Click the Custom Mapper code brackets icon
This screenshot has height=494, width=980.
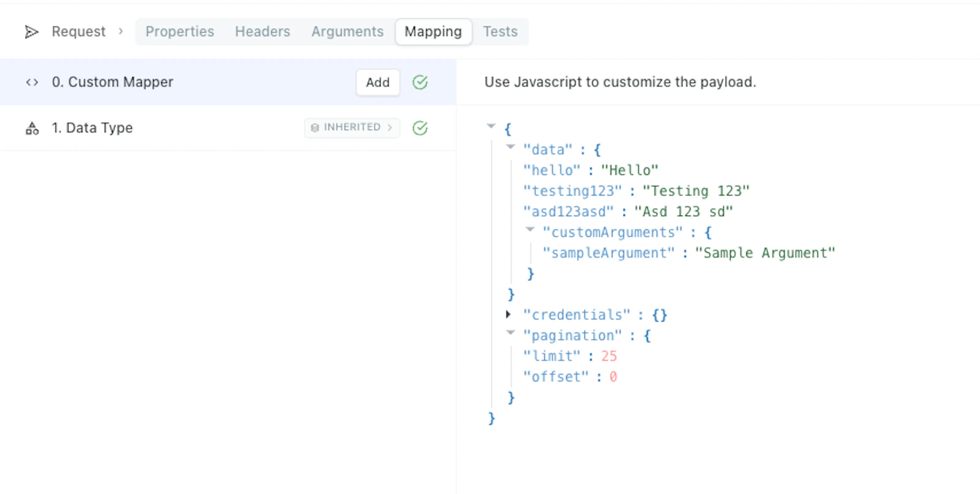(x=32, y=82)
